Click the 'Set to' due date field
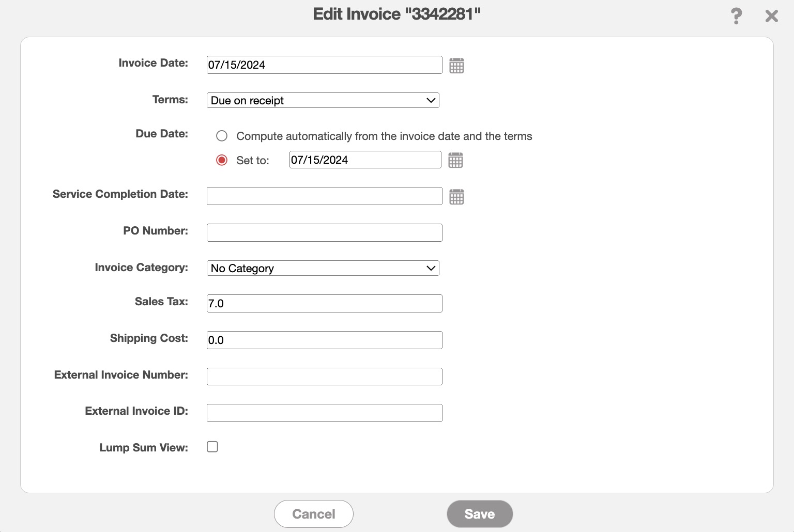The width and height of the screenshot is (794, 532). point(365,160)
